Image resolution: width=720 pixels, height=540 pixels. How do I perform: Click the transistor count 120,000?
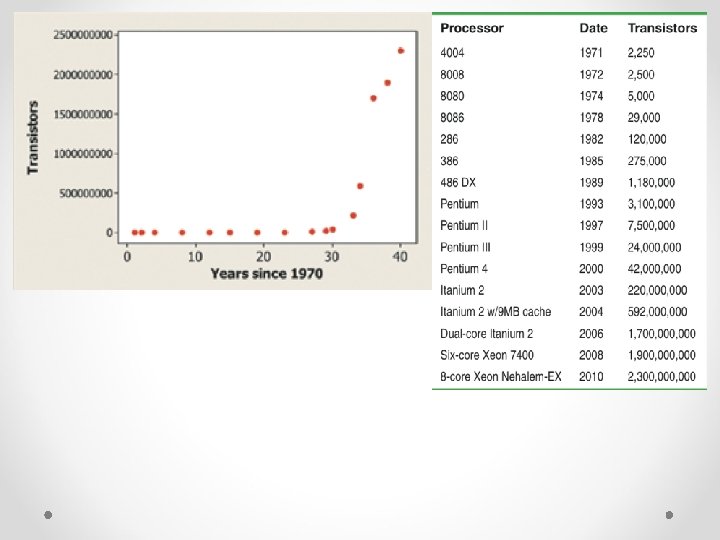[x=647, y=139]
